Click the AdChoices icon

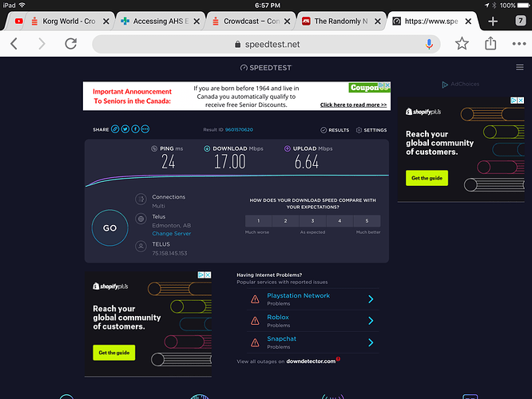pos(445,85)
